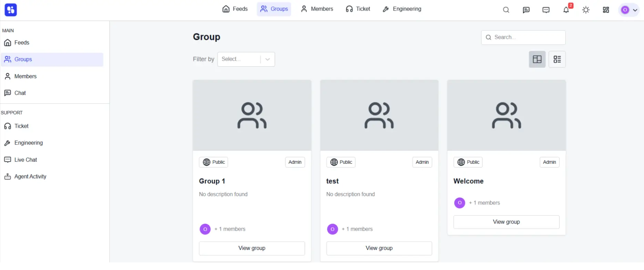Click Group 1 card thumbnail image
This screenshot has height=270, width=644.
coord(252,116)
